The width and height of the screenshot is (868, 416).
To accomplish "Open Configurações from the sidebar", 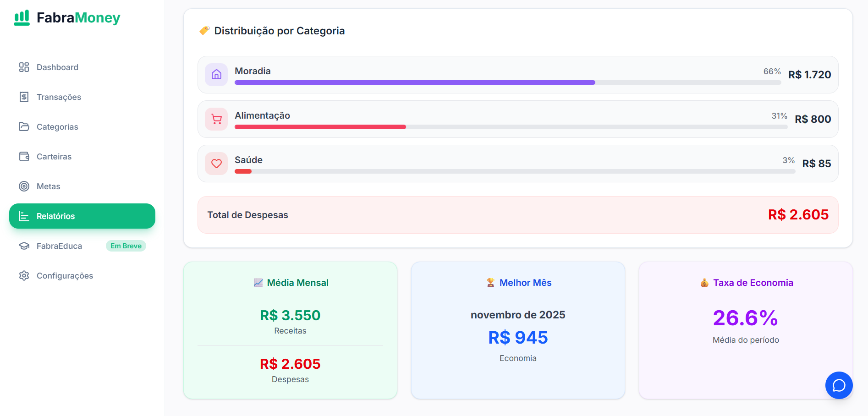I will point(65,276).
